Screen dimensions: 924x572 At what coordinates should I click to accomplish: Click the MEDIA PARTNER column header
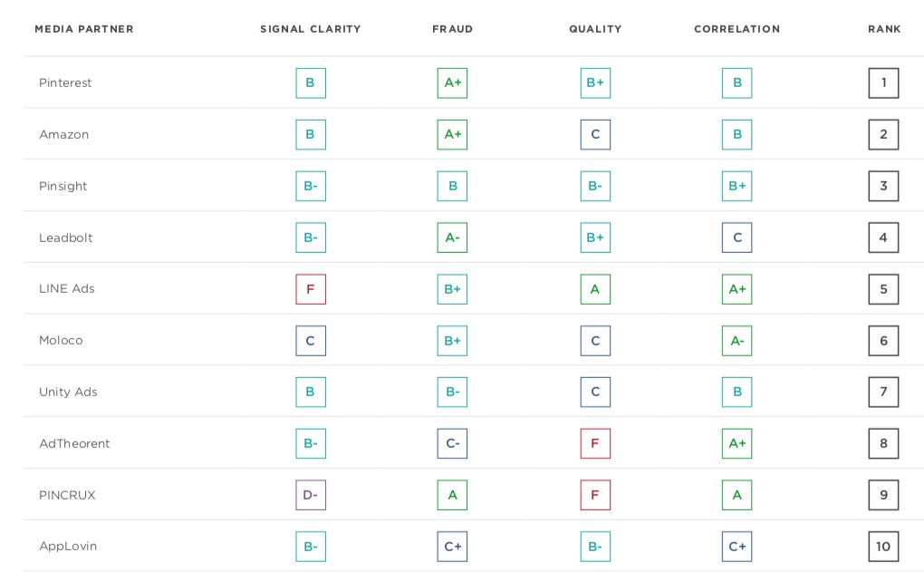(x=84, y=29)
